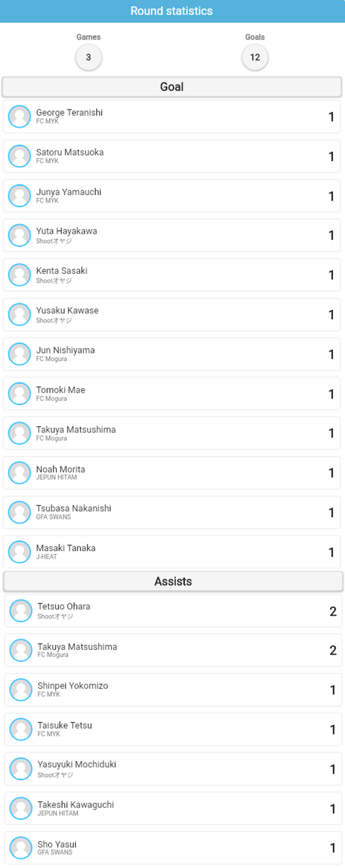Select Takuya Matsushima row under Assists

[x=173, y=651]
